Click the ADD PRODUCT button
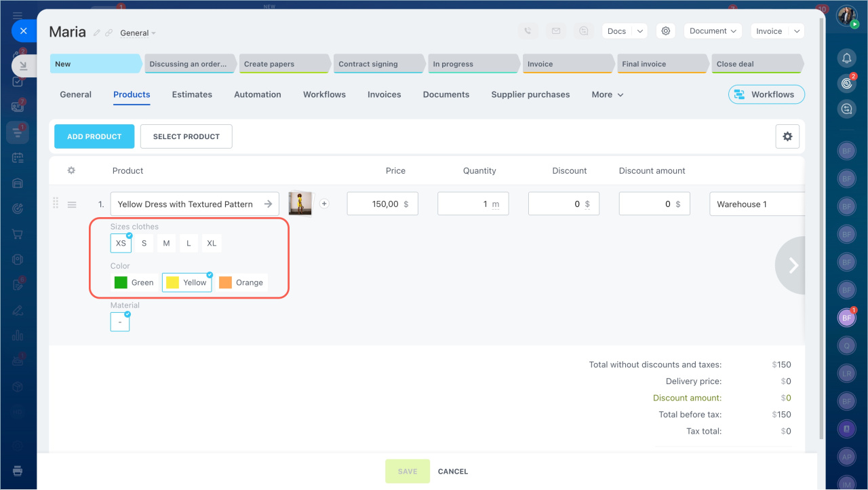868x490 pixels. [x=94, y=136]
